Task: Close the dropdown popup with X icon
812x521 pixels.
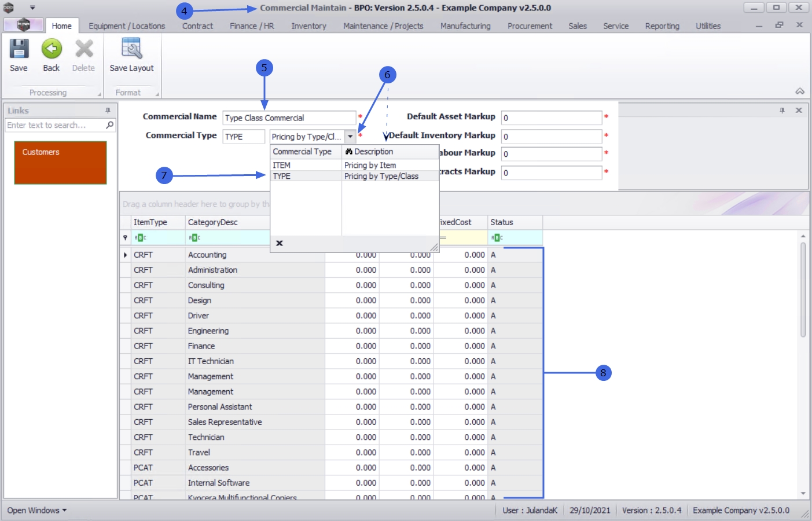Action: [280, 243]
